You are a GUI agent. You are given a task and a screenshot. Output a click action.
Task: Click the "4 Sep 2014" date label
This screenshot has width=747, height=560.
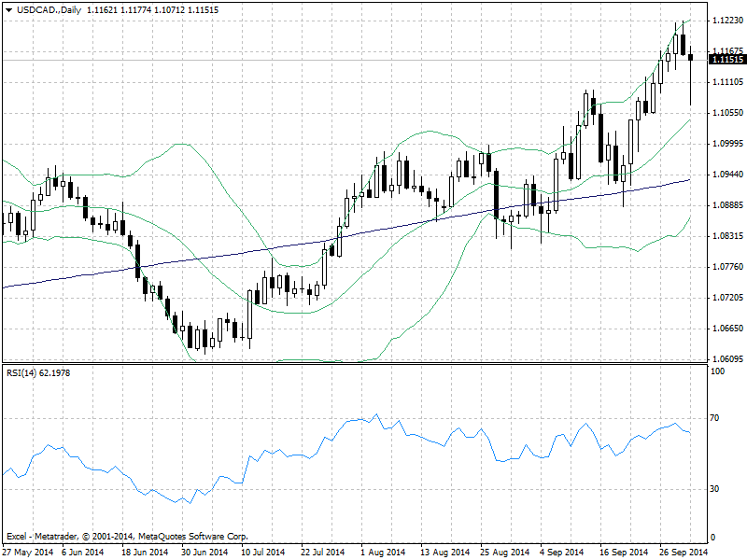pyautogui.click(x=561, y=552)
